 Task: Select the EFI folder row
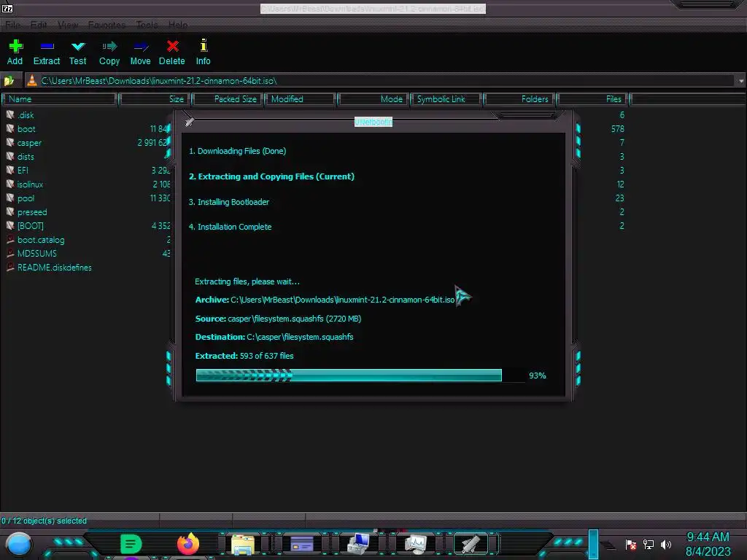point(18,170)
